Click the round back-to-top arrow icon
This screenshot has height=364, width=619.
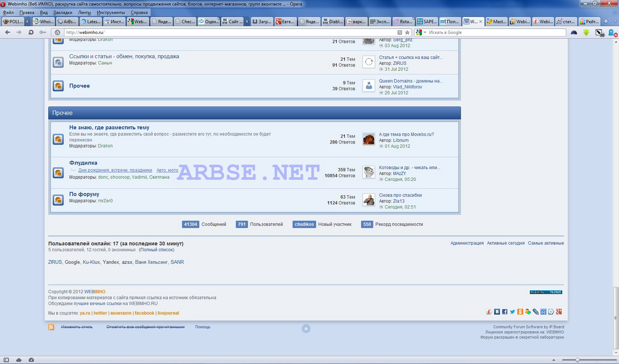coord(306,329)
